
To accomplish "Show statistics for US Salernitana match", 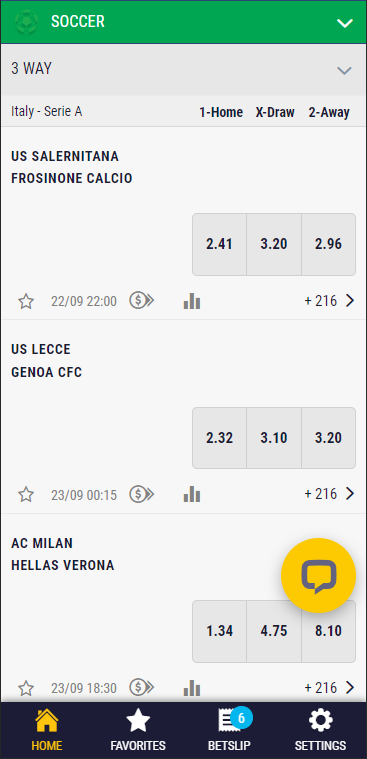I will click(x=192, y=301).
